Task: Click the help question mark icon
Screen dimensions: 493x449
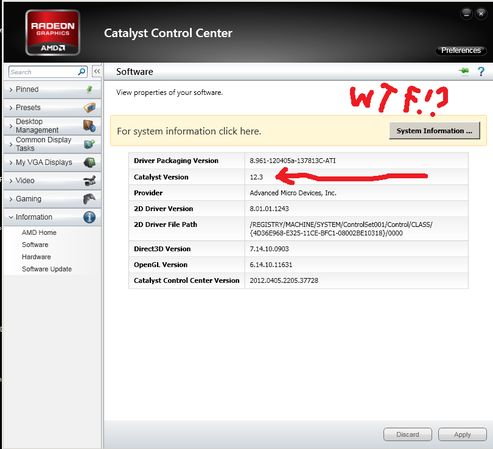Action: [x=481, y=71]
